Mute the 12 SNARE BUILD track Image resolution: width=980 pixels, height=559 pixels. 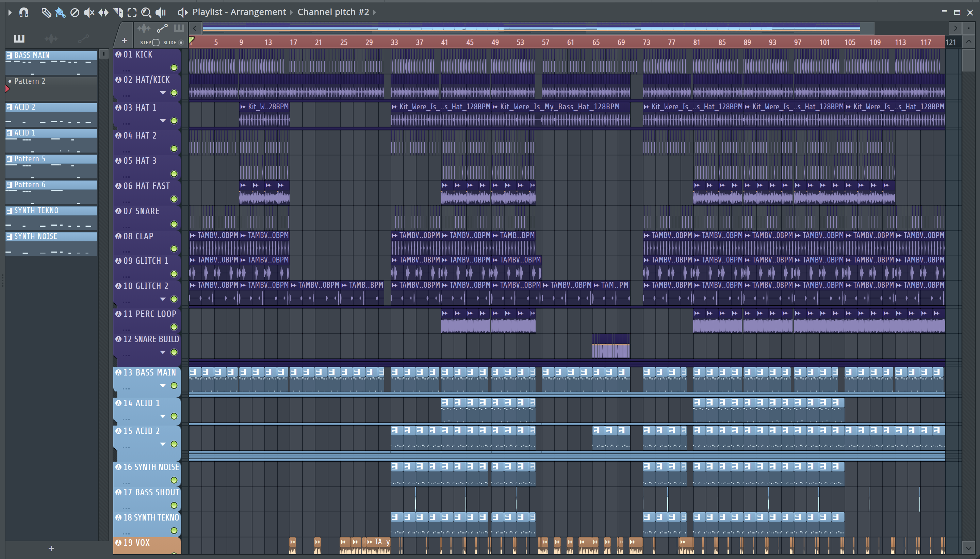(x=174, y=352)
